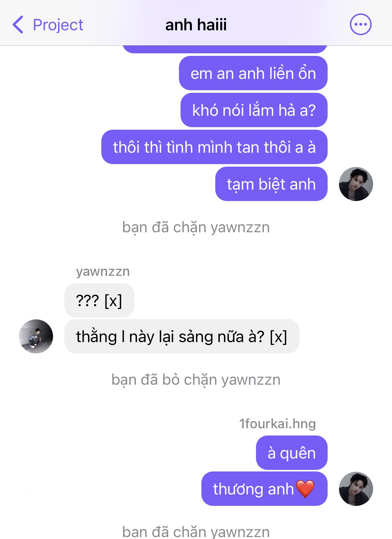This screenshot has width=392, height=539.
Task: Select the message khó nói lắm hả a?
Action: [254, 110]
